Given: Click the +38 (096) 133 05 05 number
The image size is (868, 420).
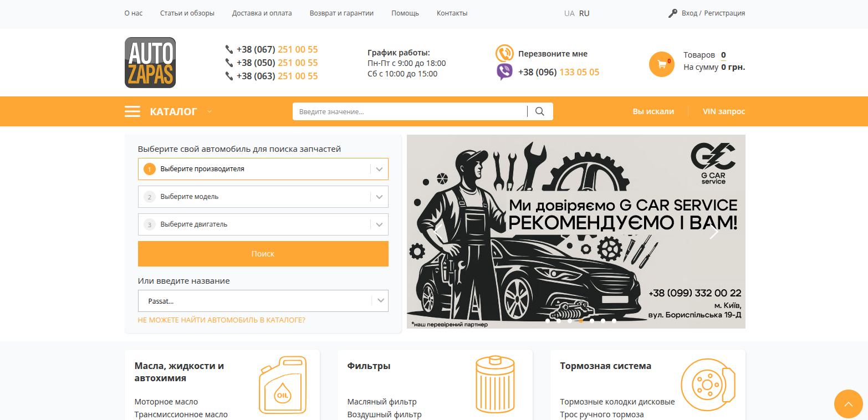Looking at the screenshot, I should pyautogui.click(x=559, y=72).
